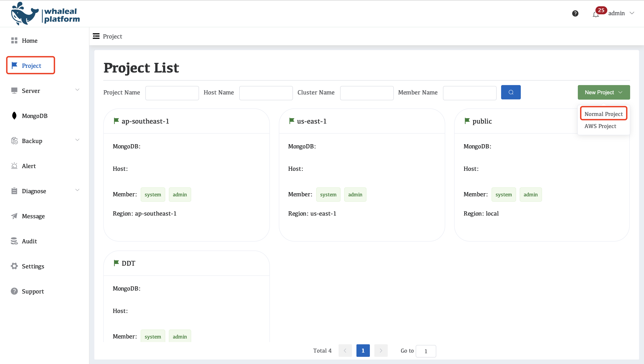Click the Alert siren icon in sidebar
644x364 pixels.
14,166
